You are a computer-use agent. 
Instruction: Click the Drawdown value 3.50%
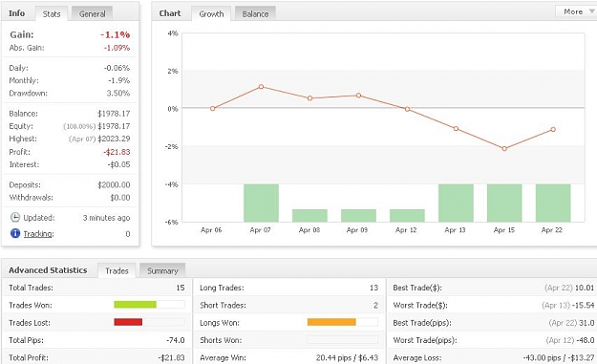(118, 93)
